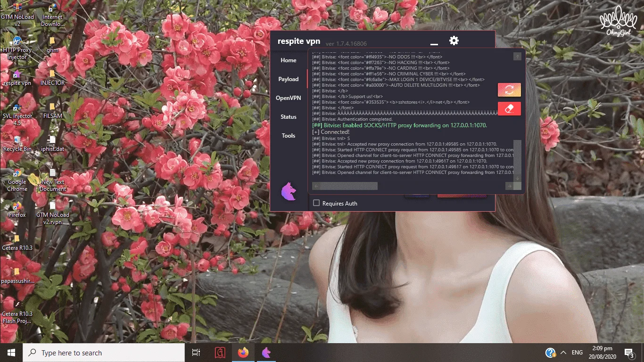Click the log scroll right arrow
This screenshot has width=644, height=362.
[509, 186]
